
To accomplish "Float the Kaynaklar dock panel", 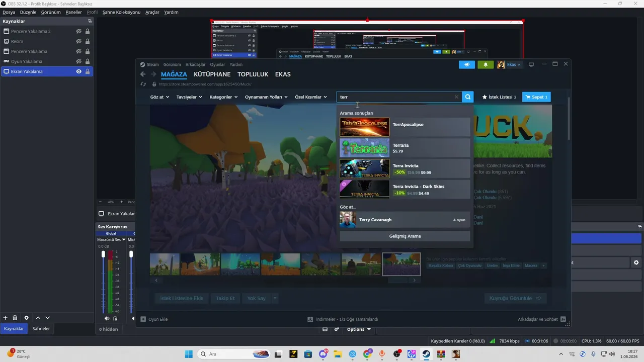I will (x=90, y=21).
